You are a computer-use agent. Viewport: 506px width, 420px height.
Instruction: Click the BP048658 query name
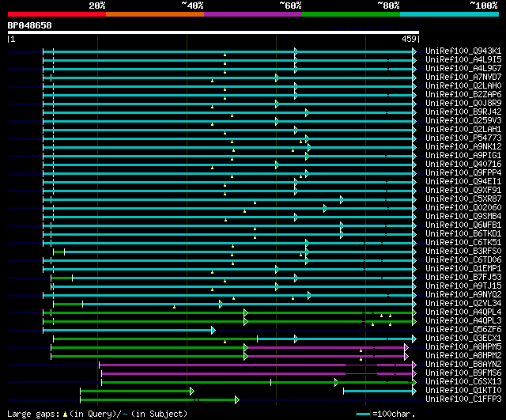click(30, 25)
